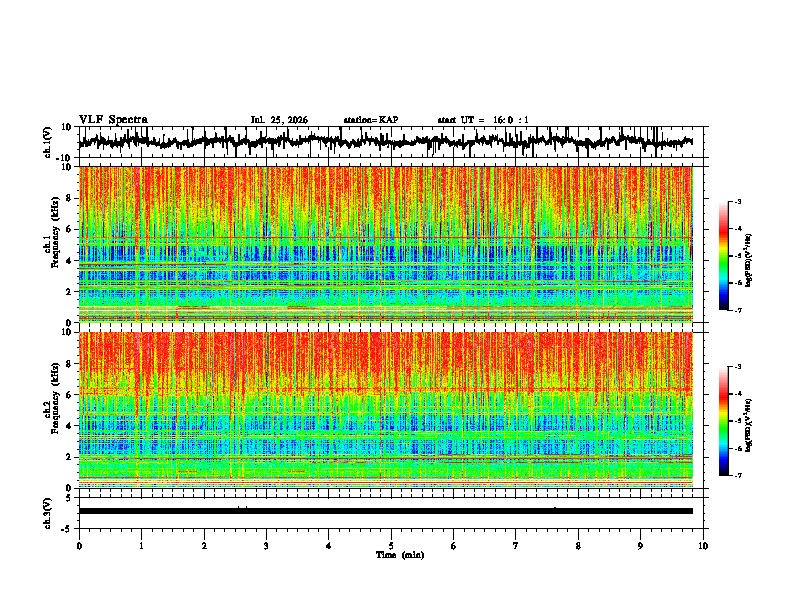Click the log(PSD) label beside ch.1 colorbar
This screenshot has width=792, height=612.
749,260
